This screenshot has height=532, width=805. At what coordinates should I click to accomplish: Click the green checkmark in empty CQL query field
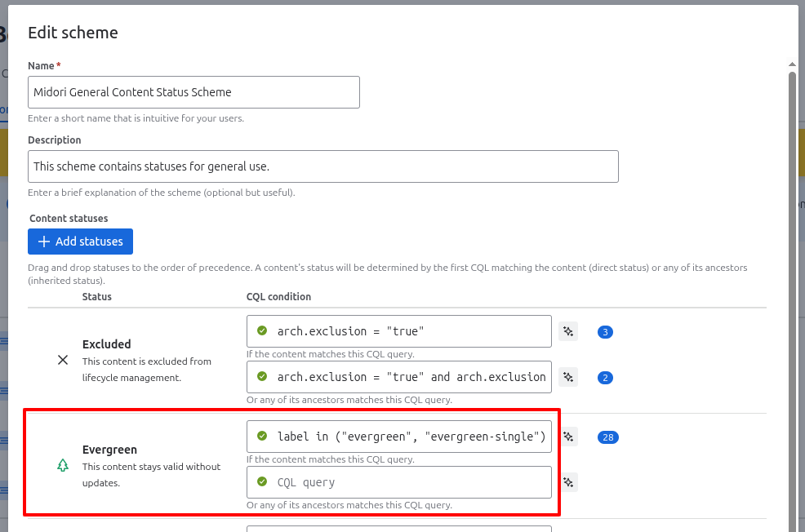point(262,482)
